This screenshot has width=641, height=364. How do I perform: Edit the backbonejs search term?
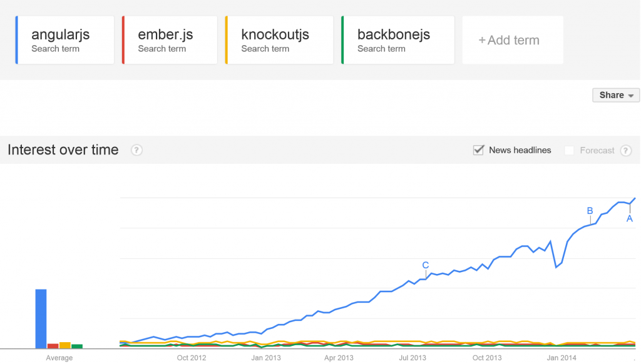click(397, 40)
